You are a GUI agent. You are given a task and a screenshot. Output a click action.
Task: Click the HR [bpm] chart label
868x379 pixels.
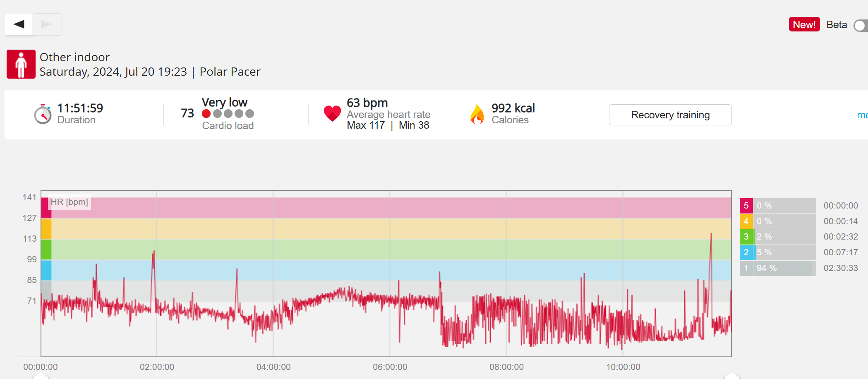pos(70,202)
